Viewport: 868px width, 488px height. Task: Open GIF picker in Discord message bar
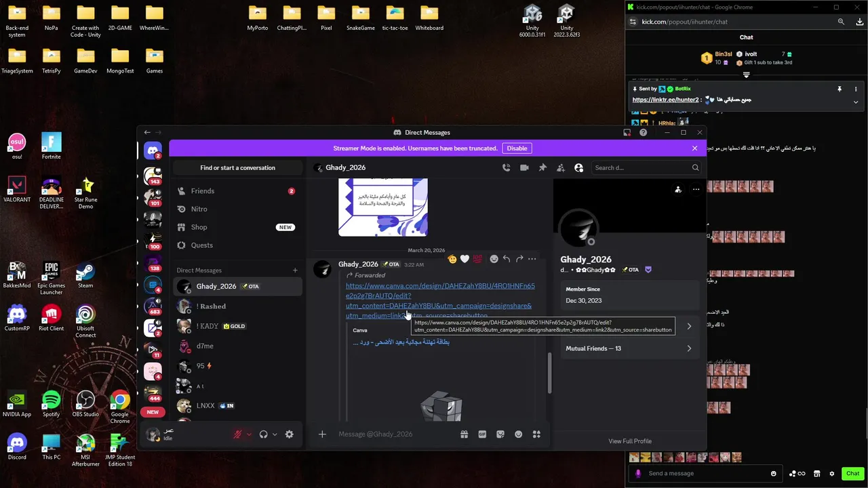click(x=482, y=434)
